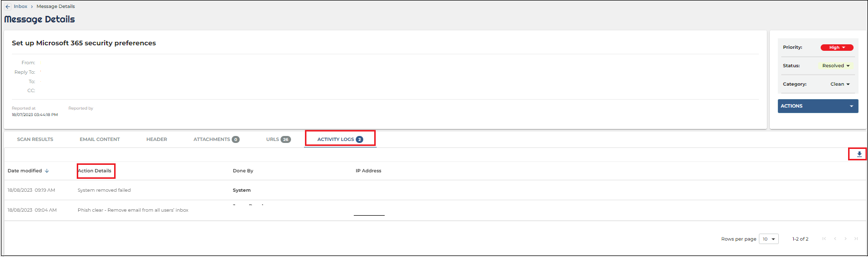Click 'System' in Done By column
Viewport: 868px width, 257px height.
(242, 190)
